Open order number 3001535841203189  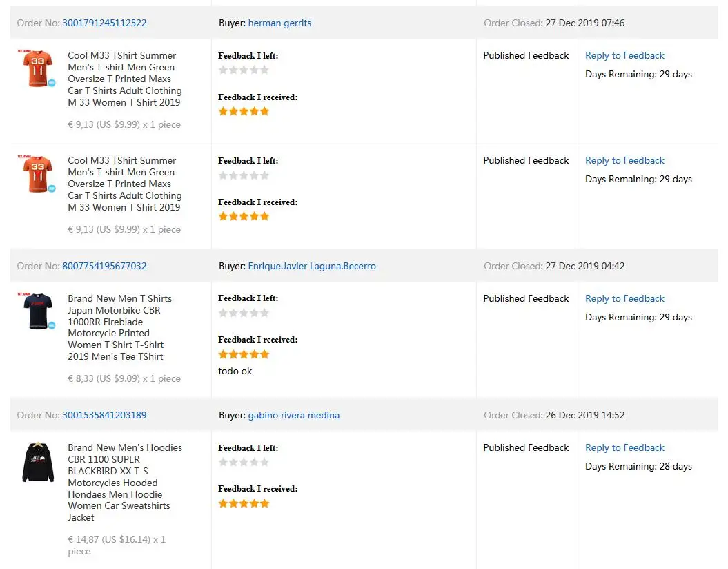[104, 415]
